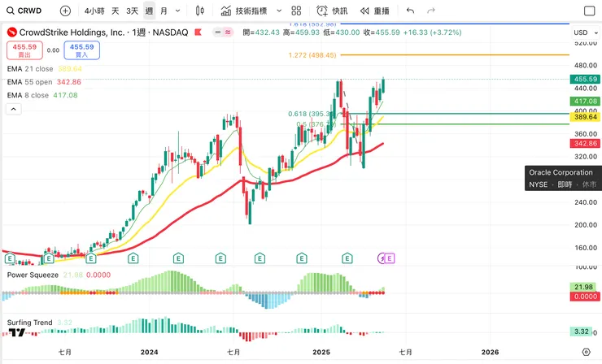Screen dimensions: 602x364
Task: Open the USD currency dropdown
Action: click(586, 32)
